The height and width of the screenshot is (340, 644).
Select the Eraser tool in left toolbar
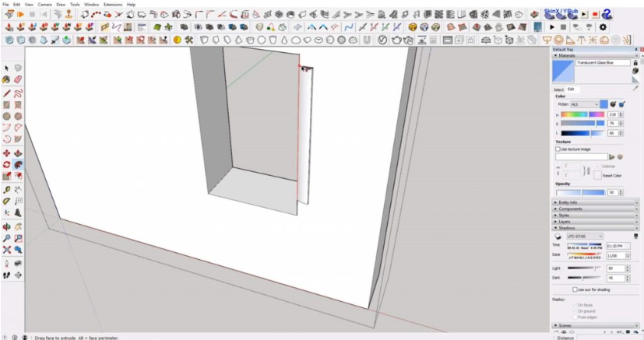[x=18, y=79]
